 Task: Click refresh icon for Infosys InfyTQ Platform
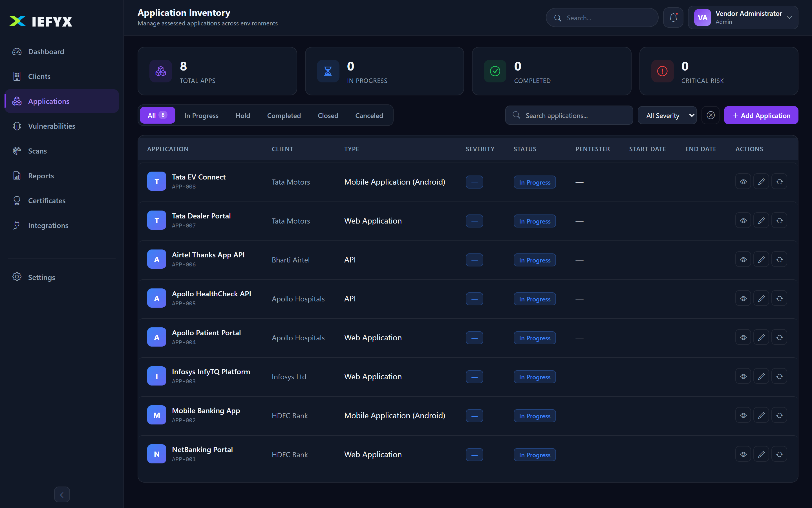pos(780,376)
